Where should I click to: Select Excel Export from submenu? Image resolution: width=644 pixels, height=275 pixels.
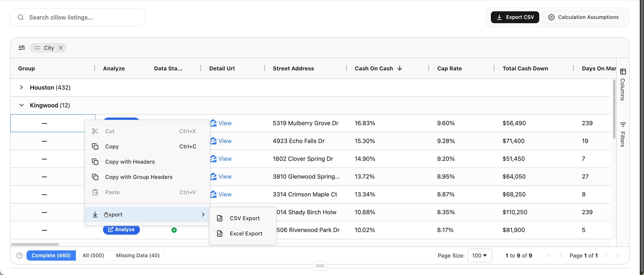[246, 233]
